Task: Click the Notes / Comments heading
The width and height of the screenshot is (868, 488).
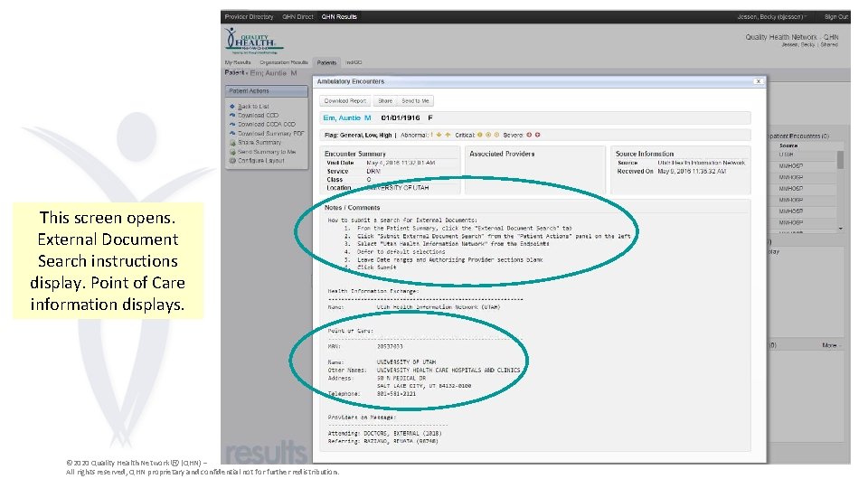Action: tap(352, 208)
